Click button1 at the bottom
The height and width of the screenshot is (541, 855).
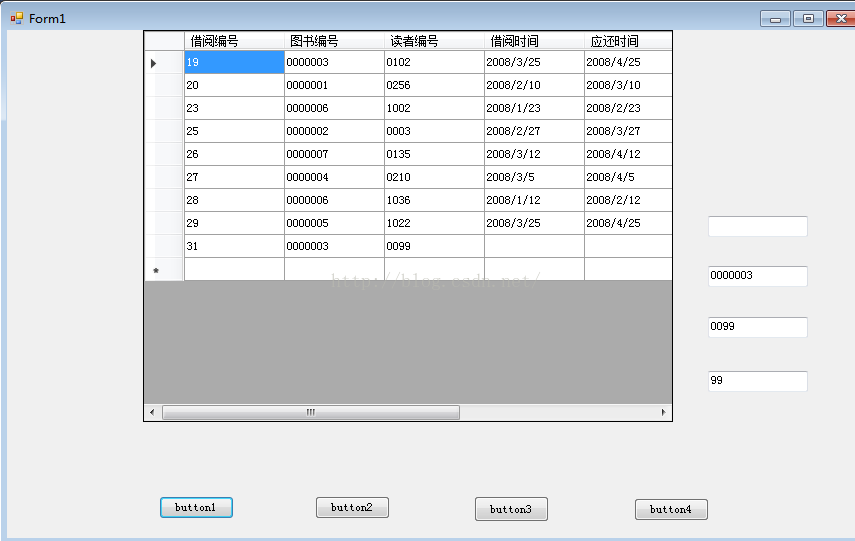[196, 507]
